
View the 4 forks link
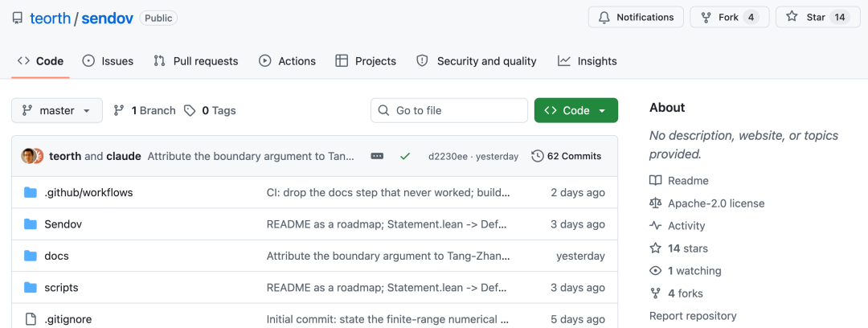(676, 293)
